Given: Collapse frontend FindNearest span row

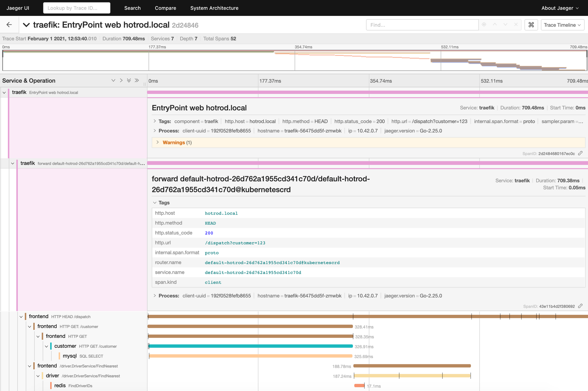Looking at the screenshot, I should tap(30, 366).
